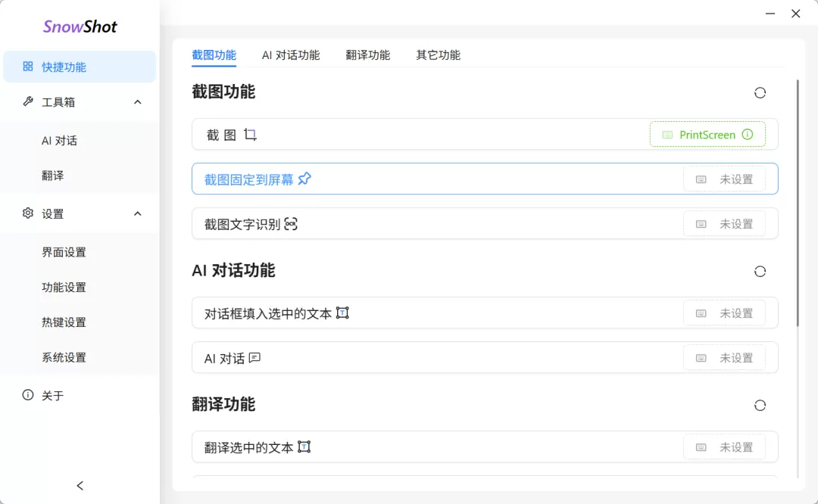The width and height of the screenshot is (818, 504).
Task: Click the reset icon beside 截图功能 heading
Action: [x=760, y=93]
